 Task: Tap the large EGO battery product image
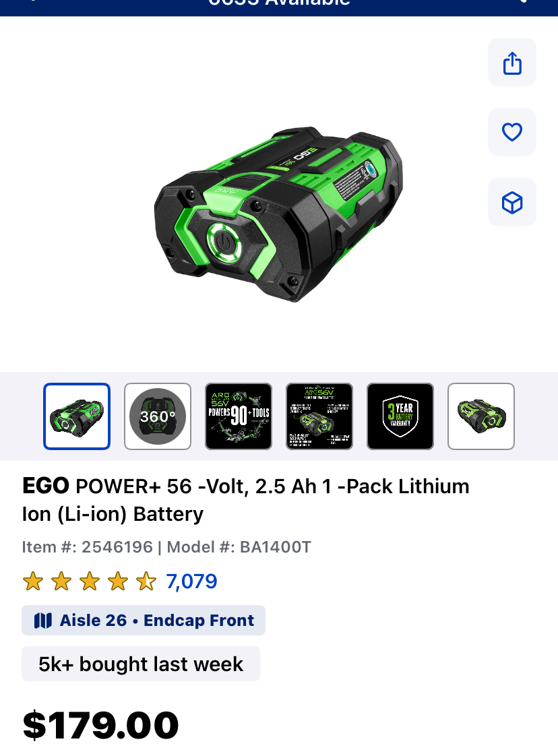pos(279,214)
